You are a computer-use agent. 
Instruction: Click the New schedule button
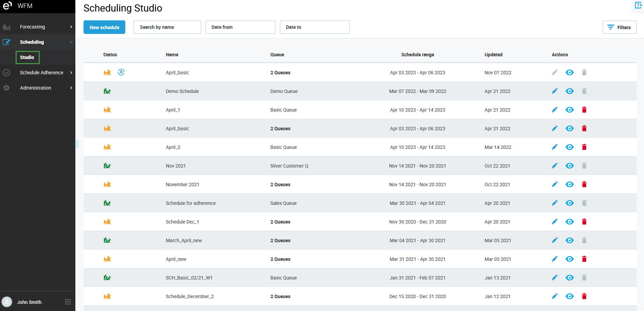tap(104, 27)
